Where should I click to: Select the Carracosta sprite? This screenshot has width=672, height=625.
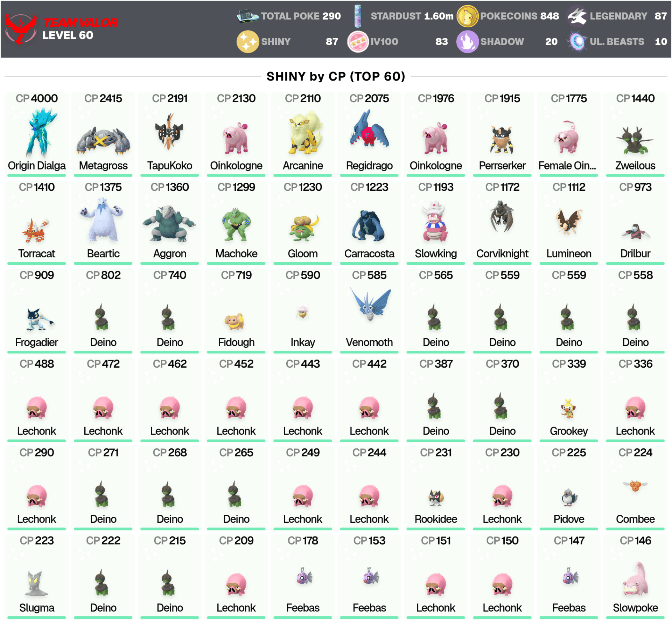pos(368,226)
